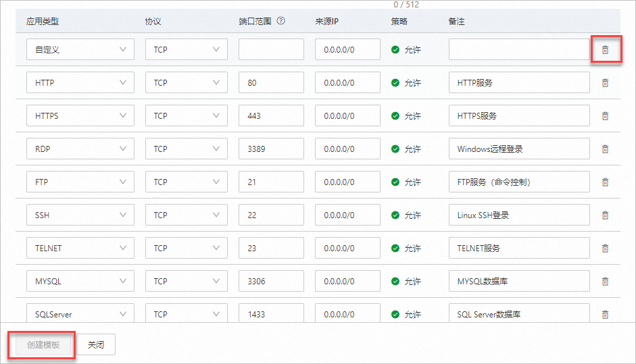
Task: Focus empty remark field in 自定义 row
Action: (x=519, y=49)
